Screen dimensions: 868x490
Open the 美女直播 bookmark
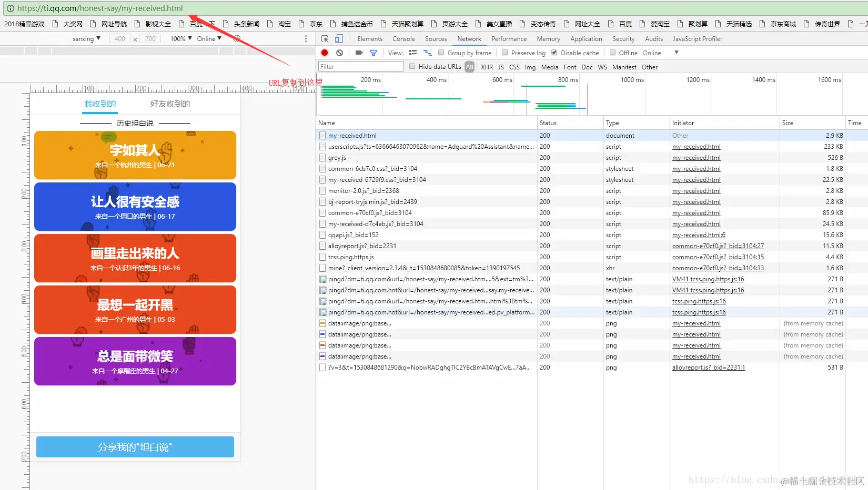click(493, 24)
